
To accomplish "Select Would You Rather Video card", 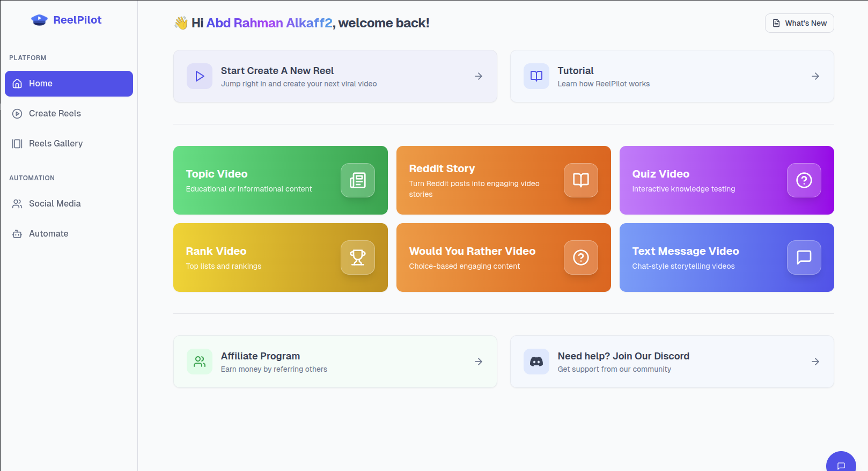I will pyautogui.click(x=504, y=257).
